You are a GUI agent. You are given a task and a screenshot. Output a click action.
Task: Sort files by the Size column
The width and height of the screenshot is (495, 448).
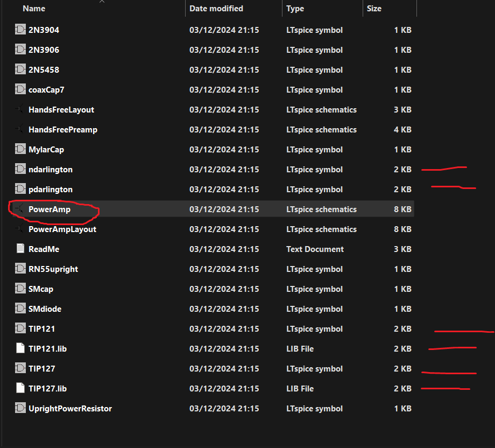[x=374, y=9]
